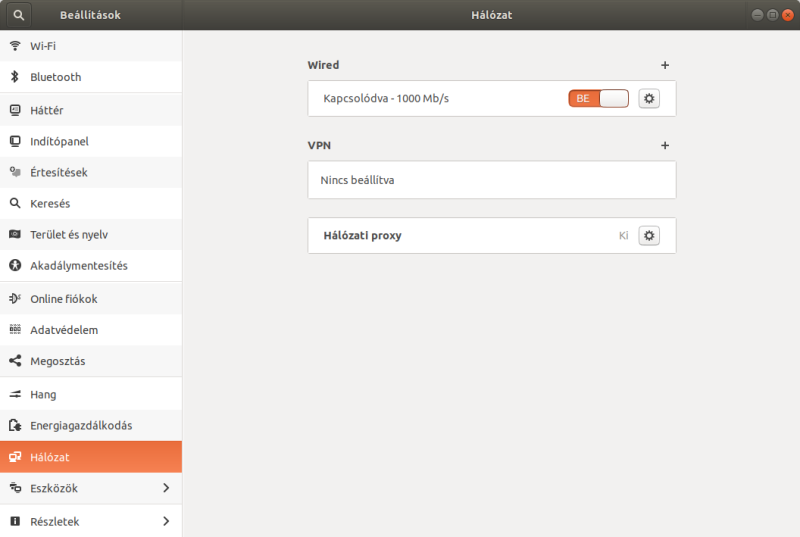Click the Hálózati proxy label
Screen dimensions: 800x537
pyautogui.click(x=362, y=236)
